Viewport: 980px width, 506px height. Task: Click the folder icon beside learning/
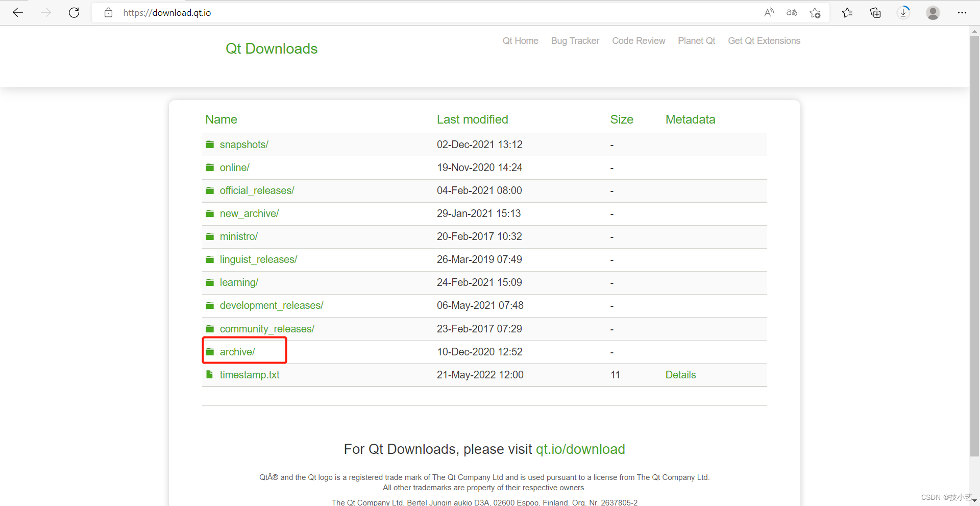(x=210, y=282)
